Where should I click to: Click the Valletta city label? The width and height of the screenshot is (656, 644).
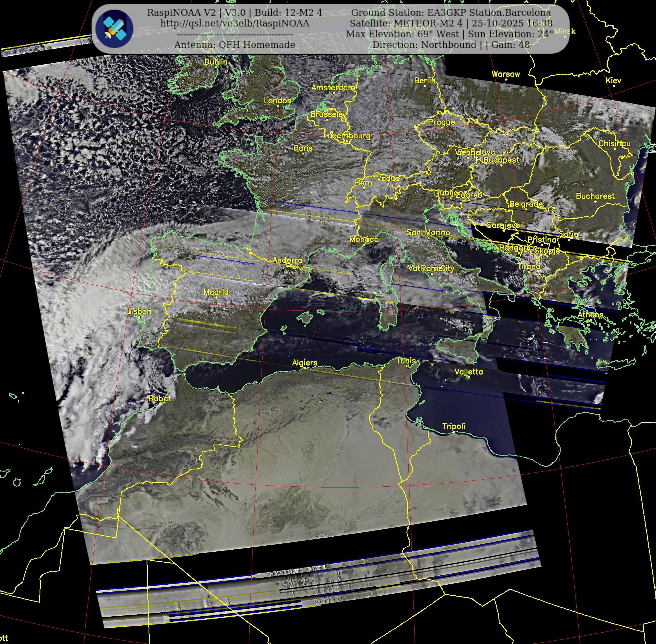click(x=468, y=372)
